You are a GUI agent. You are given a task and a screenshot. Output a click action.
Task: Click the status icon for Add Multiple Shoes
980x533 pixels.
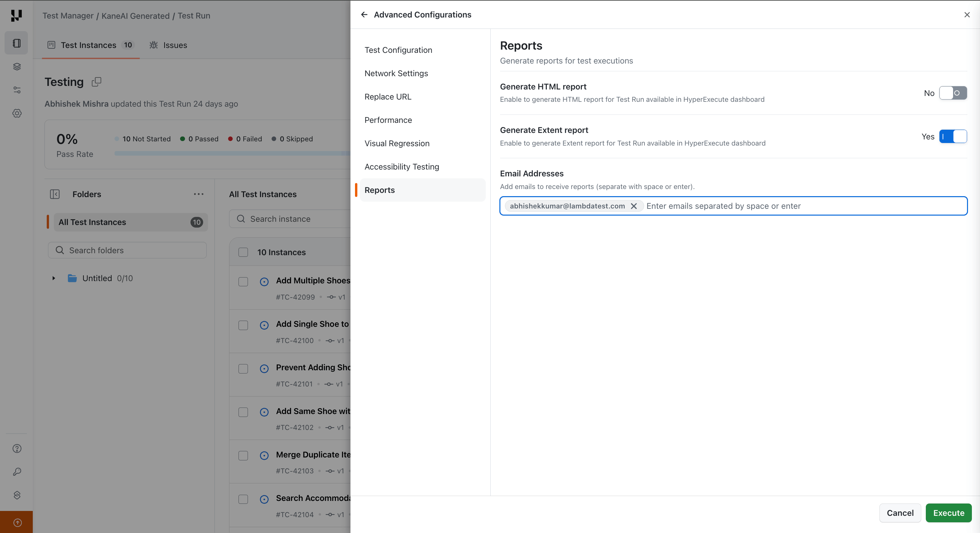(x=264, y=282)
